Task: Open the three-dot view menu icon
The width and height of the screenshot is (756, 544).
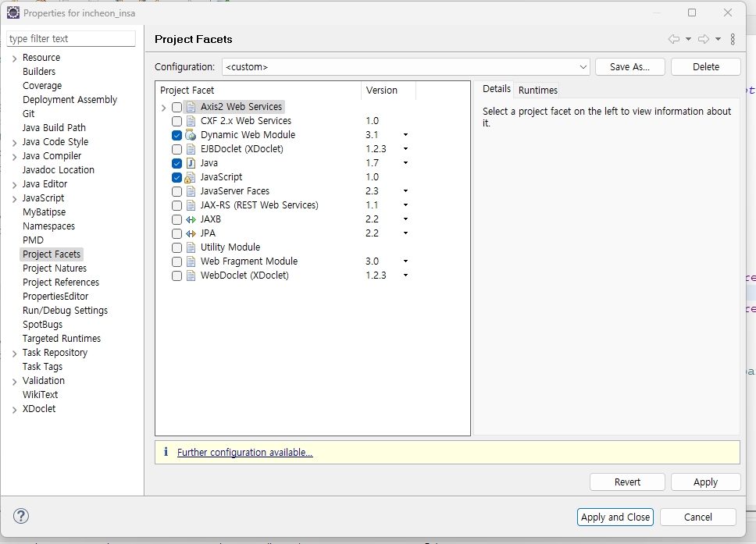Action: (x=733, y=39)
